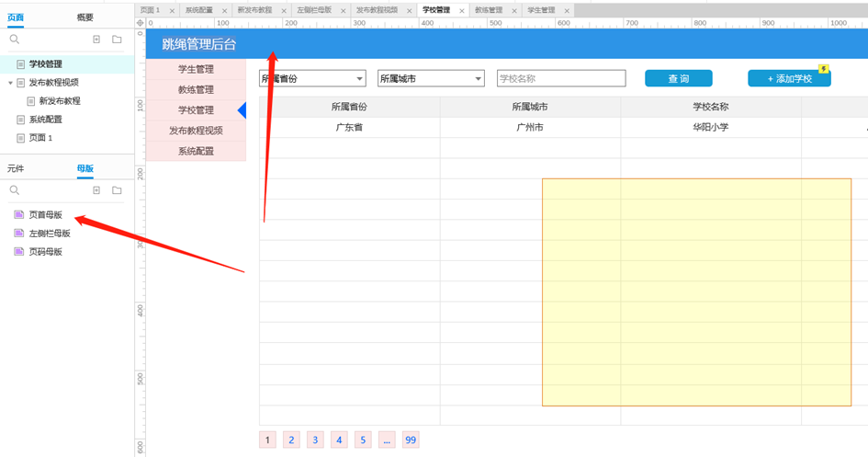Close the 发布教程视频 document tab
This screenshot has width=868, height=457.
[x=410, y=10]
